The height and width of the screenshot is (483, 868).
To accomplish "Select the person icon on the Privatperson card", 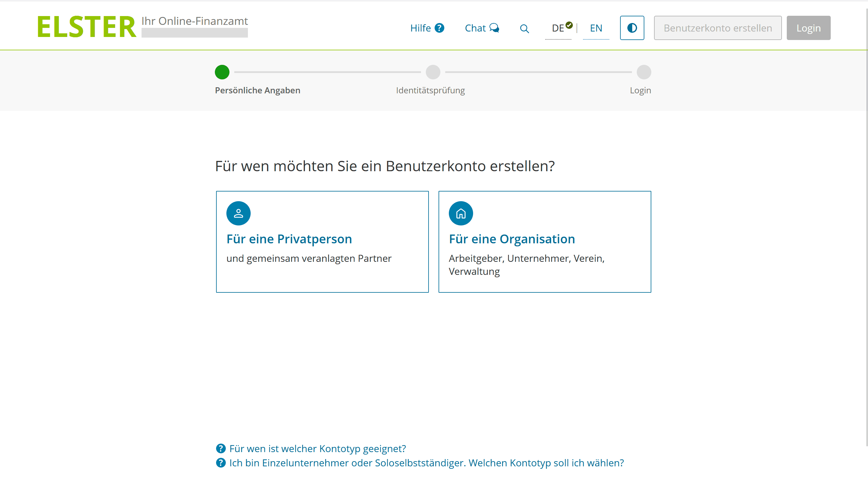I will click(x=238, y=213).
